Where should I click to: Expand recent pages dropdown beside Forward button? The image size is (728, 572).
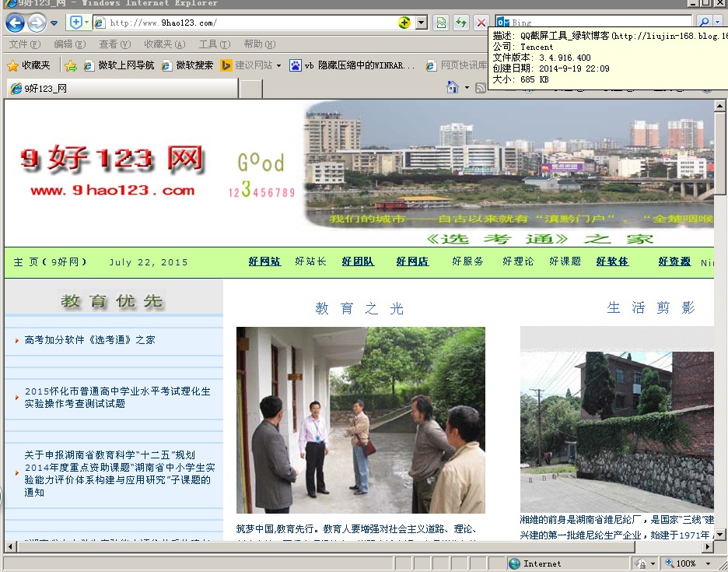click(54, 23)
